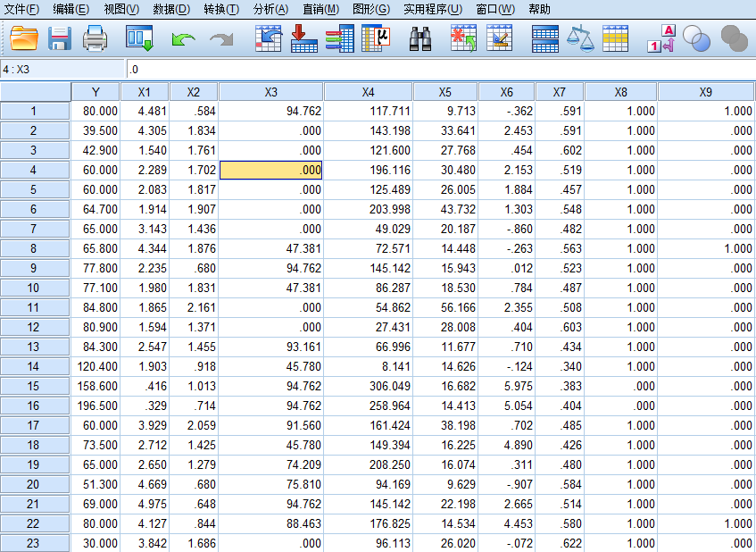756x552 pixels.
Task: Toggle the Value labels icon
Action: coord(661,38)
